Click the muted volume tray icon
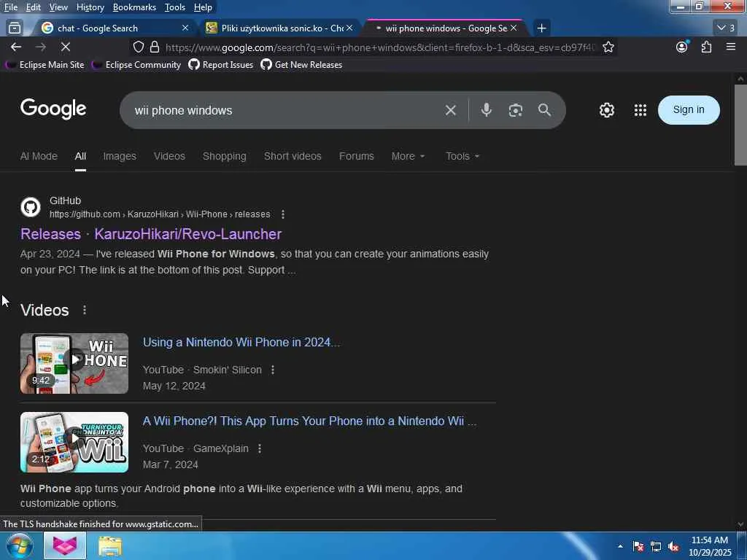 [673, 547]
